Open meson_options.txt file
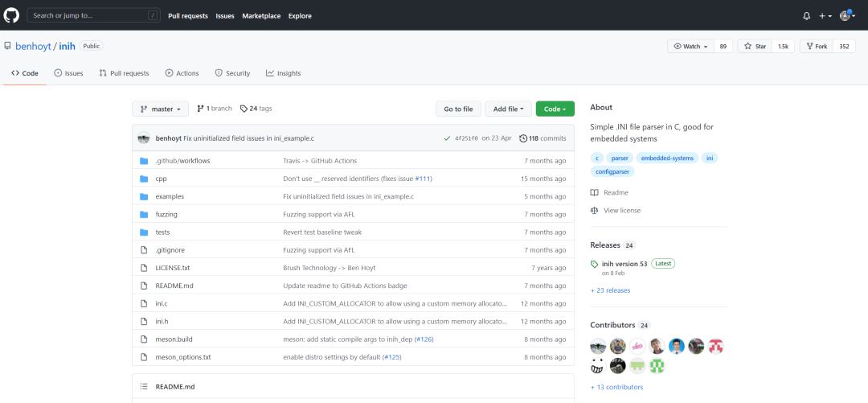This screenshot has height=403, width=868. [183, 357]
